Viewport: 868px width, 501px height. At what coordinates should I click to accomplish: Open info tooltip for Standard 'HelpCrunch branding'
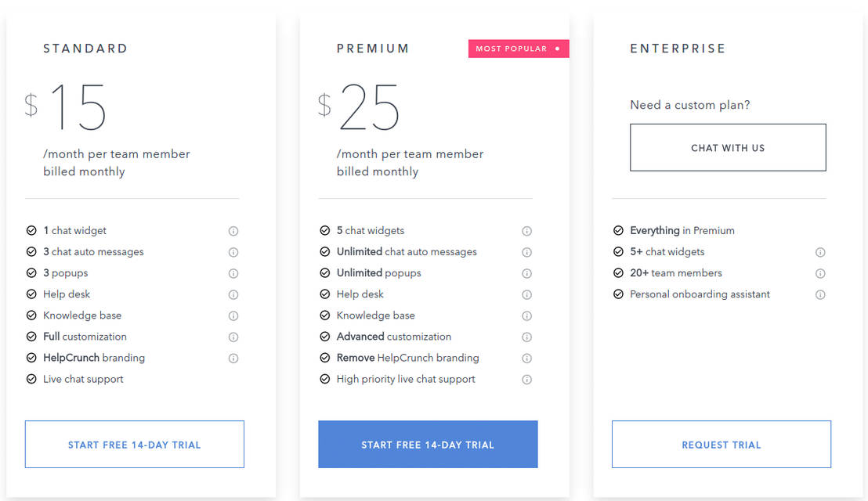pos(233,359)
